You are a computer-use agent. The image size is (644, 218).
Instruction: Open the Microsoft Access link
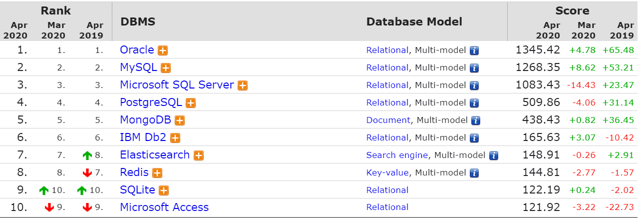point(164,207)
